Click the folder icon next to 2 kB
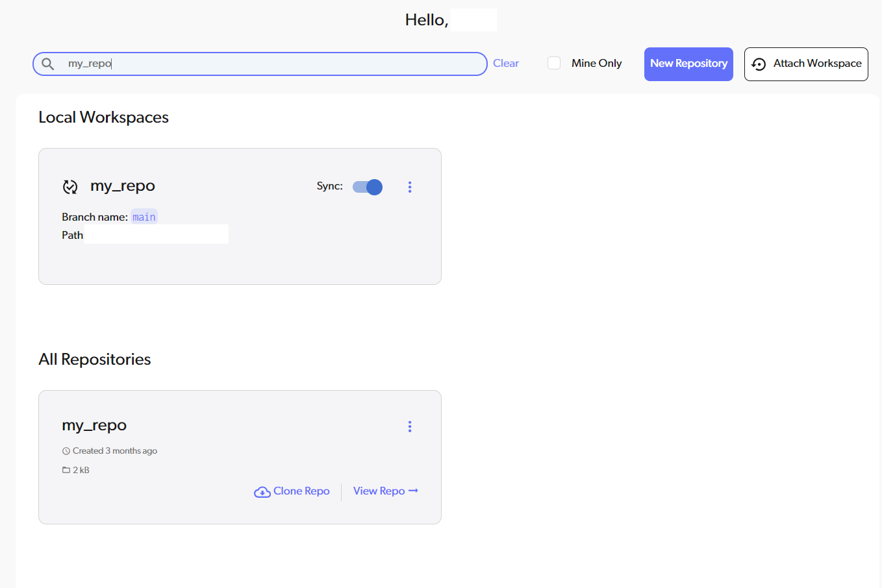 (x=66, y=470)
